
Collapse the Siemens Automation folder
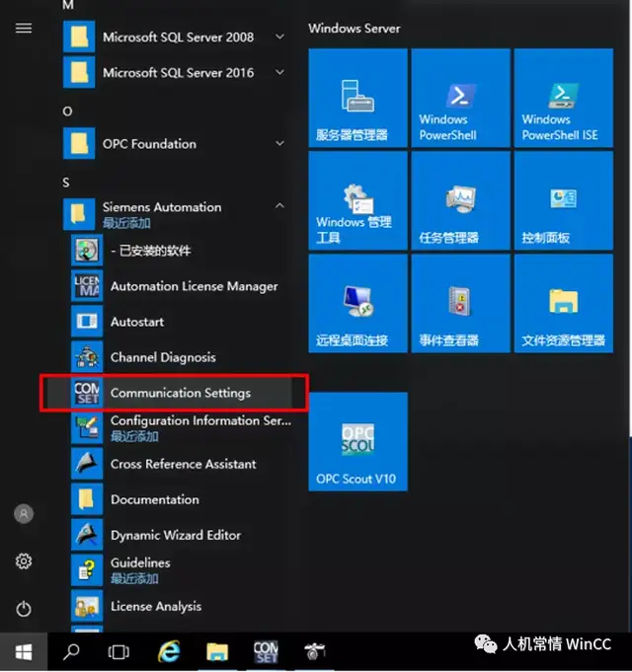[x=279, y=207]
